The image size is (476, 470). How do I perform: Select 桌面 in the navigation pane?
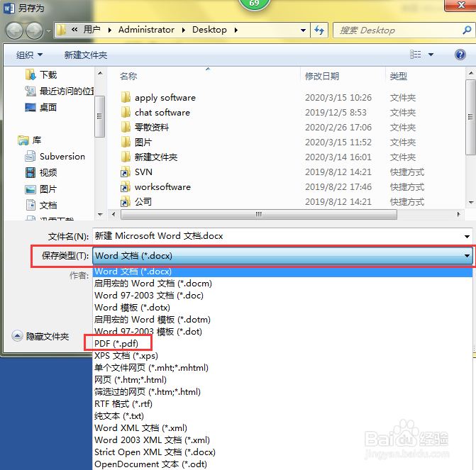point(41,108)
